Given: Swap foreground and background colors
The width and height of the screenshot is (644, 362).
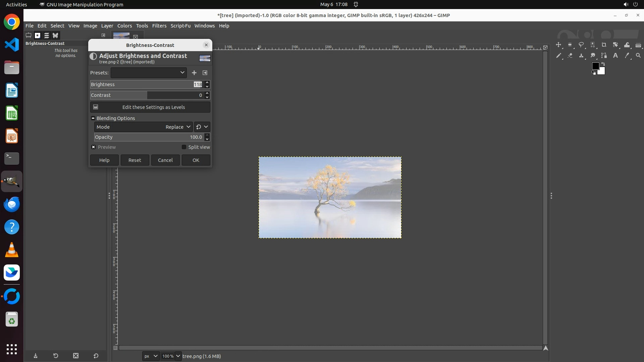Looking at the screenshot, I should [x=603, y=64].
